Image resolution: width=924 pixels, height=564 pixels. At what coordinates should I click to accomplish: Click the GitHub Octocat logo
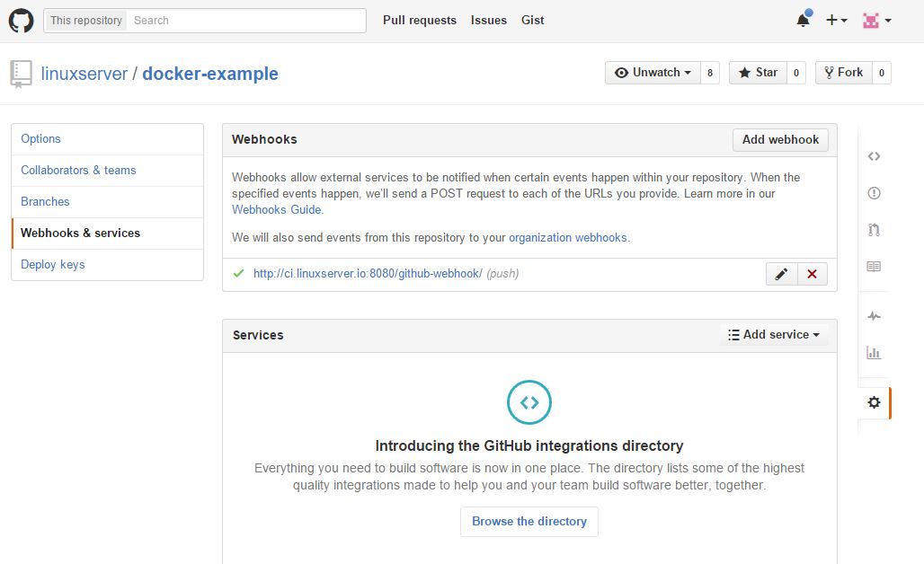click(21, 20)
